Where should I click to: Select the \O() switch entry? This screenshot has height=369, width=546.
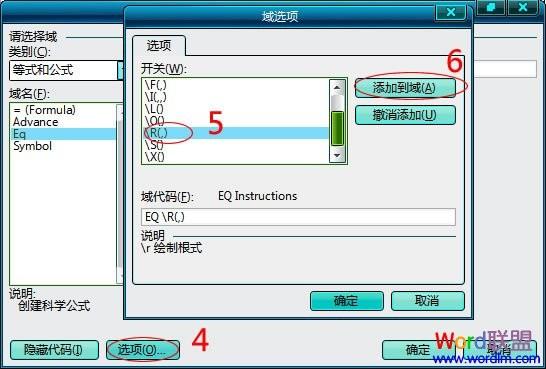(236, 121)
